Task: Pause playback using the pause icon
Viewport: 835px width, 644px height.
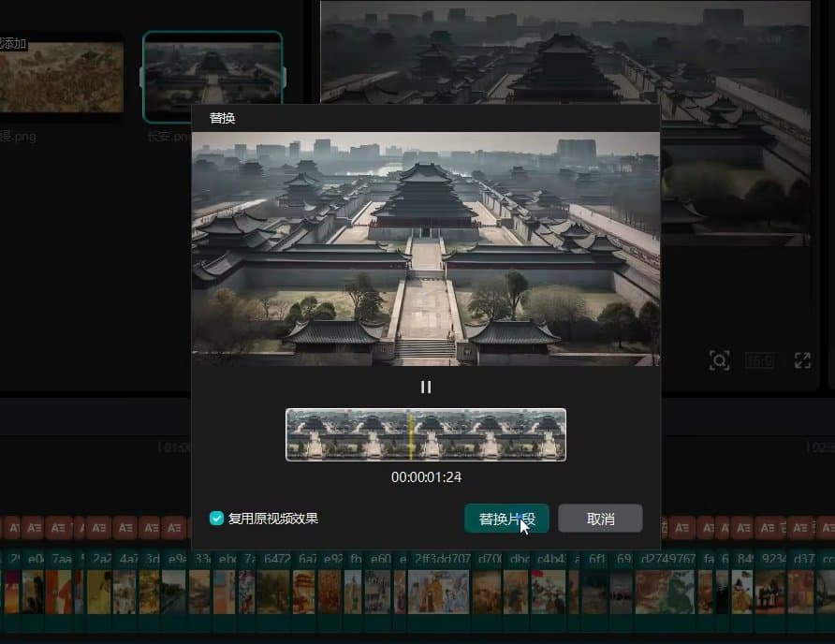Action: [426, 387]
